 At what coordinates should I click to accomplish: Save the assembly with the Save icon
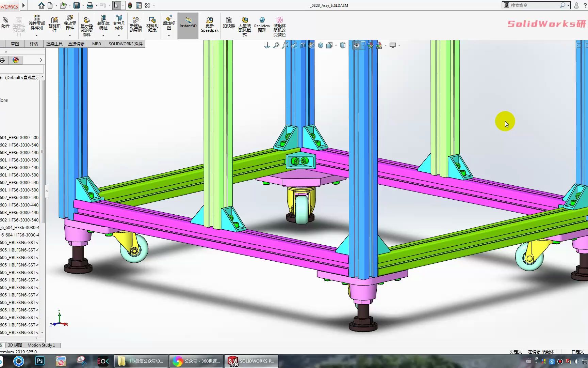click(77, 5)
